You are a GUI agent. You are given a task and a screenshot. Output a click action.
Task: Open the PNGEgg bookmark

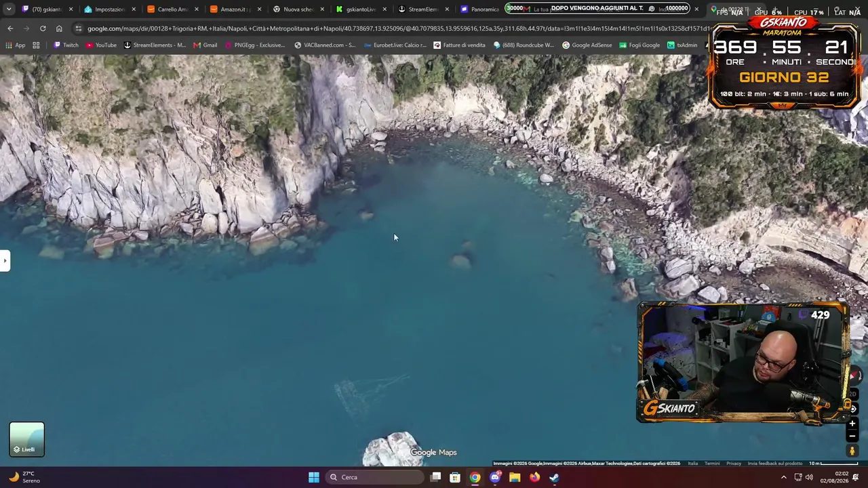click(x=255, y=45)
